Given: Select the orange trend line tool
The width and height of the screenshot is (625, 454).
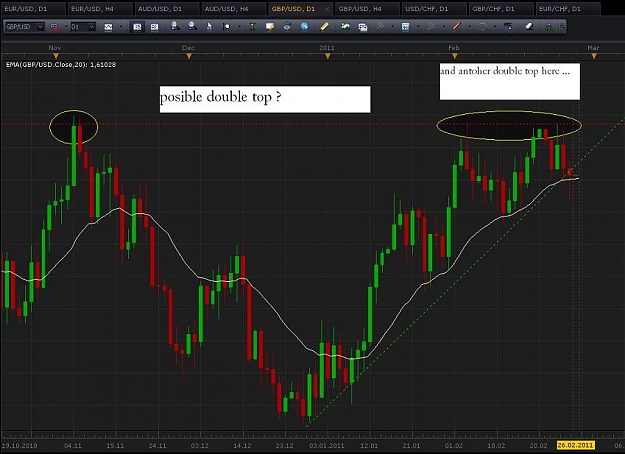Looking at the screenshot, I should click(x=457, y=27).
